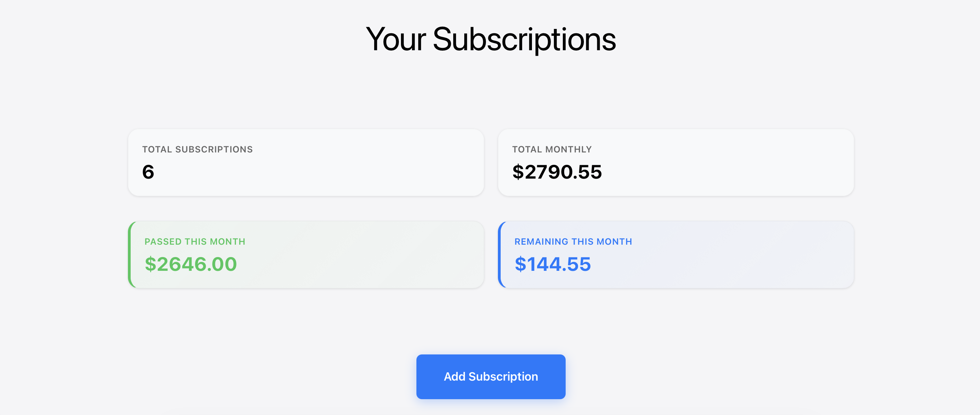Click the TOTAL SUBSCRIPTIONS label
This screenshot has height=415, width=980.
pos(197,149)
